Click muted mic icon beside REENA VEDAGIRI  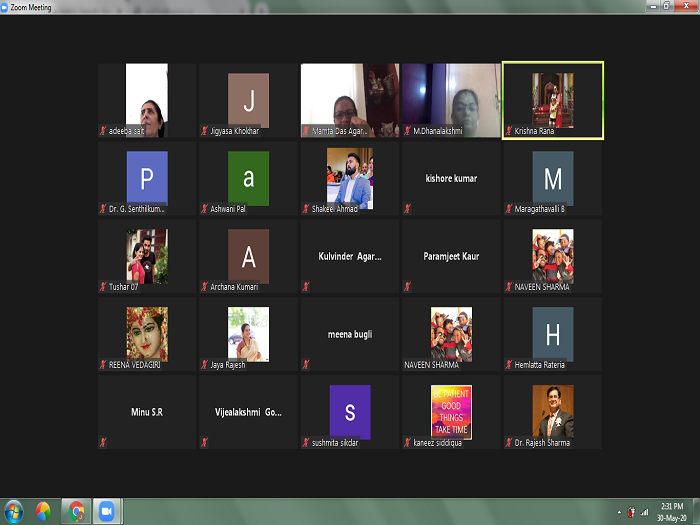(x=103, y=365)
